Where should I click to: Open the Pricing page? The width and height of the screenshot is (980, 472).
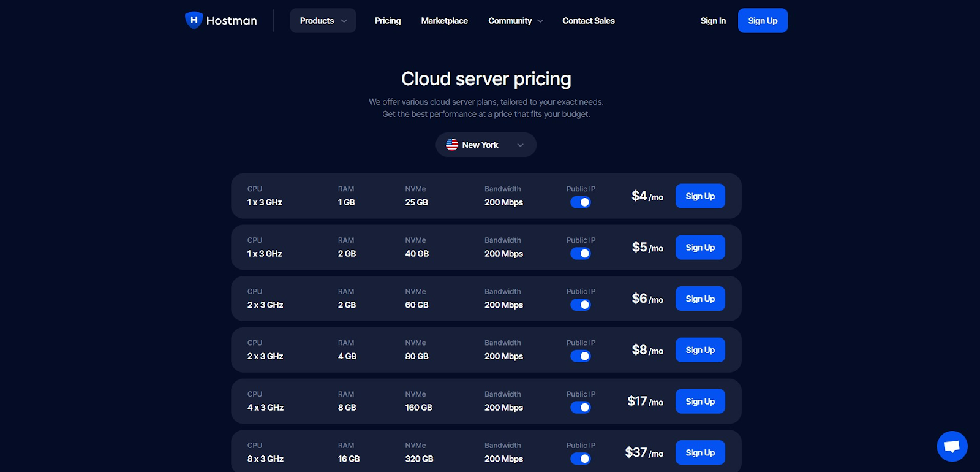[388, 21]
